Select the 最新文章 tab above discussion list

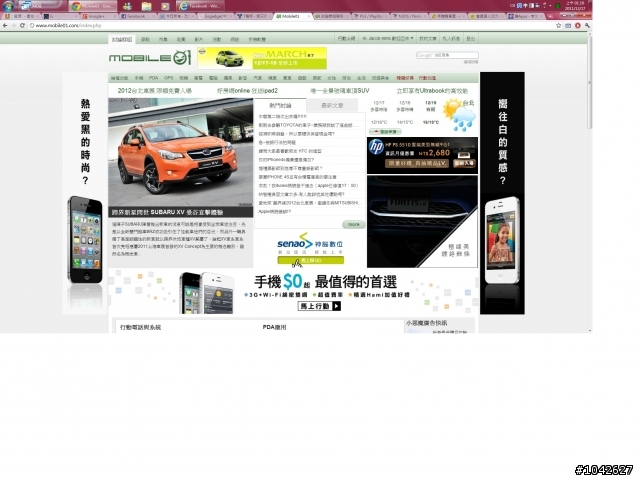point(332,105)
